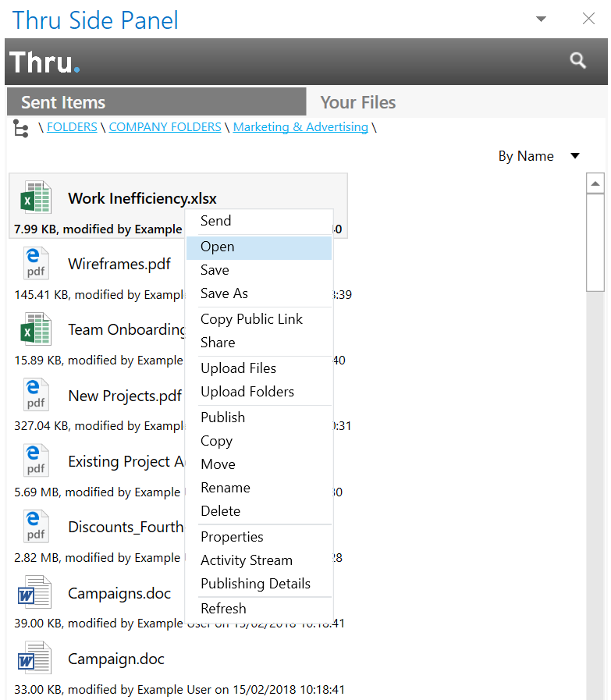Select the Campaigns.doc file name
Viewport: 611px width, 700px height.
click(119, 593)
